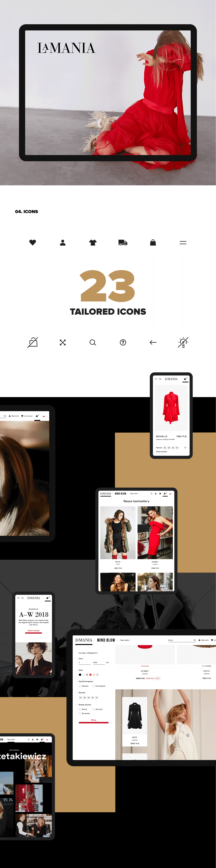Open the flag language dropdown on the bestsellers tablet

tap(171, 494)
